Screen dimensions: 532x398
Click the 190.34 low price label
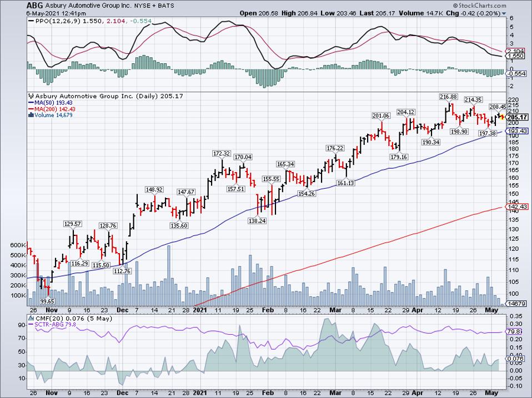[431, 143]
